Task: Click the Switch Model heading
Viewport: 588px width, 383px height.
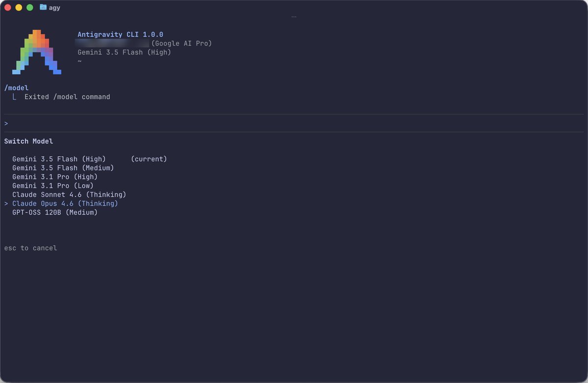Action: pyautogui.click(x=28, y=141)
